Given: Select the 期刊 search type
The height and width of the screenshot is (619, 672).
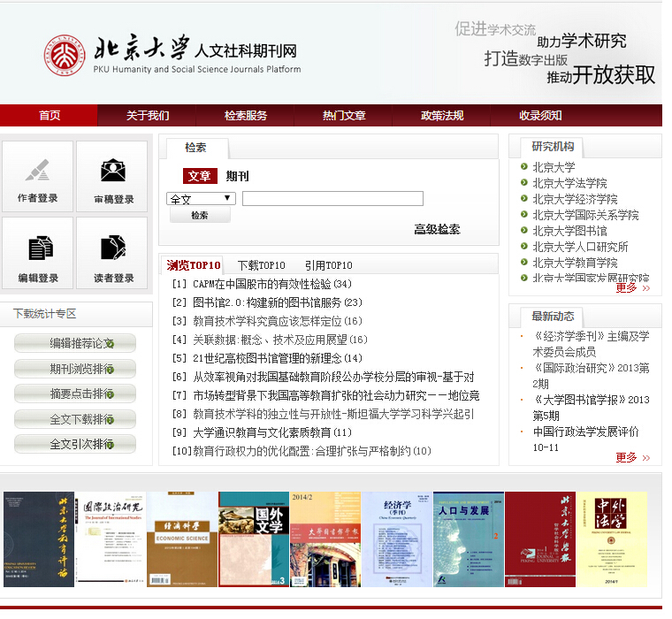Looking at the screenshot, I should pos(238,176).
